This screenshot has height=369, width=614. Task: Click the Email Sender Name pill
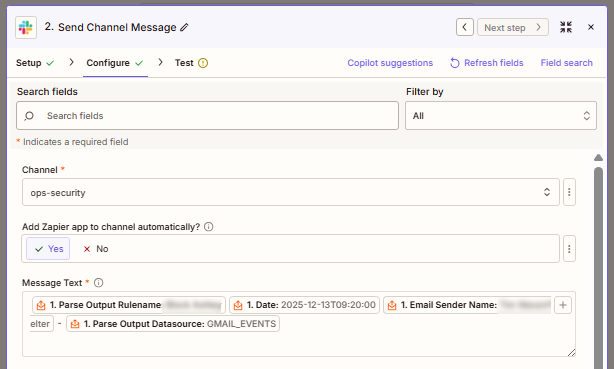pyautogui.click(x=467, y=305)
